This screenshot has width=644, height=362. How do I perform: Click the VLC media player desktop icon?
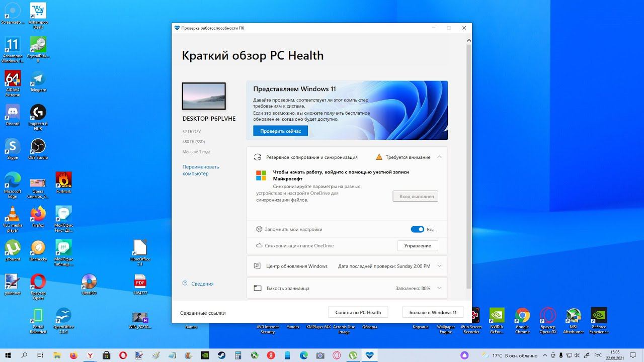tap(13, 219)
